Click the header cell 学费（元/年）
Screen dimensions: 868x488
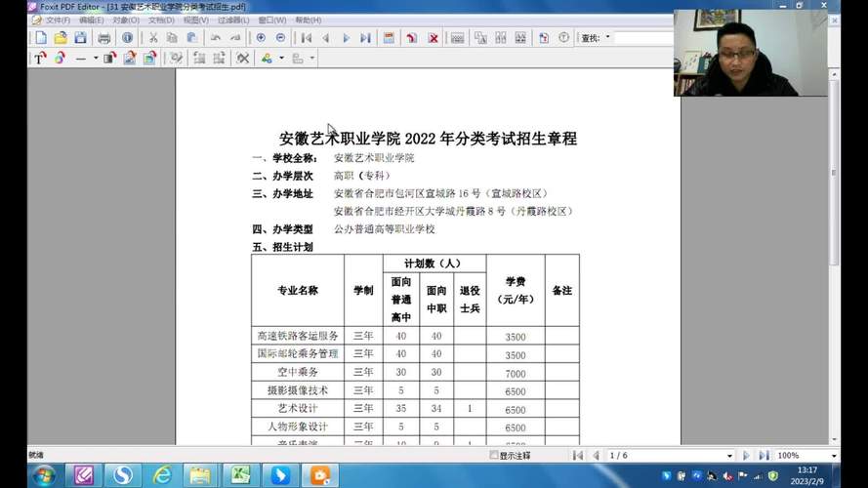(x=516, y=291)
